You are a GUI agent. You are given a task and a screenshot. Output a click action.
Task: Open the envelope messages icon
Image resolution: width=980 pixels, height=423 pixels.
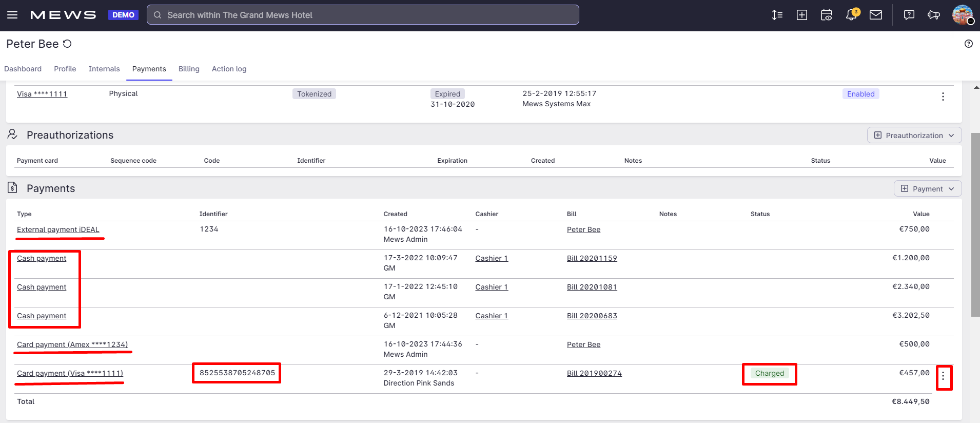876,15
